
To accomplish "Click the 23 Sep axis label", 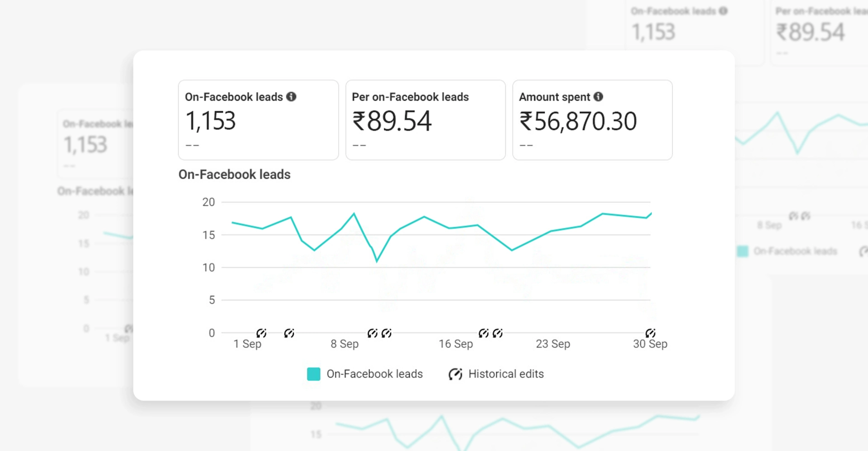I will pyautogui.click(x=553, y=344).
